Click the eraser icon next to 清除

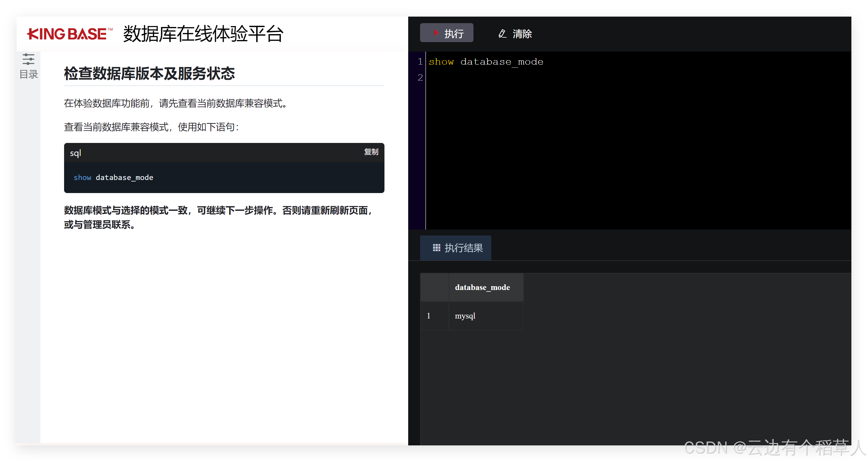pos(502,34)
